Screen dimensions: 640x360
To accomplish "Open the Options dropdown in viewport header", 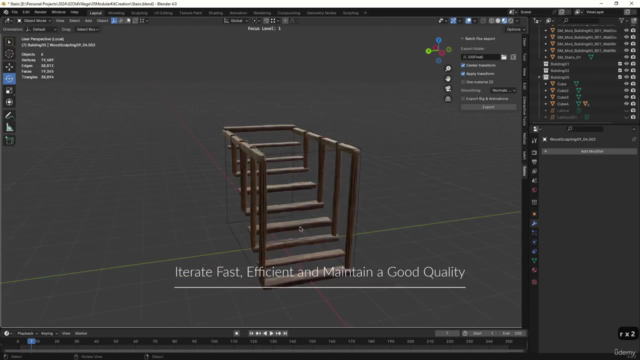I will [x=516, y=29].
